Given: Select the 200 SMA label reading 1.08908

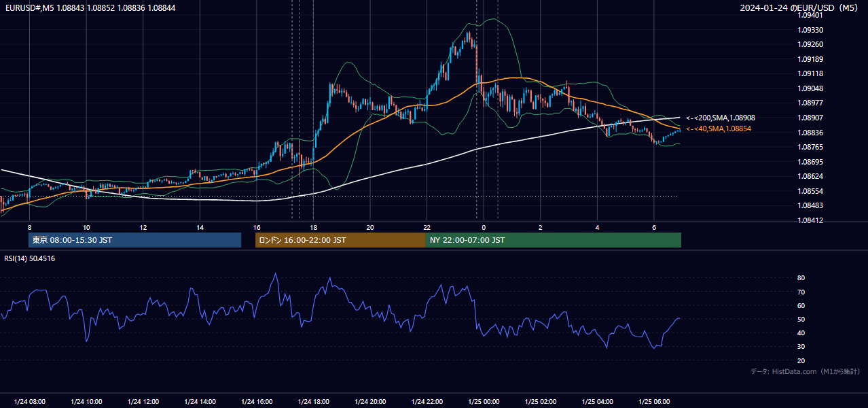Looking at the screenshot, I should pyautogui.click(x=721, y=118).
